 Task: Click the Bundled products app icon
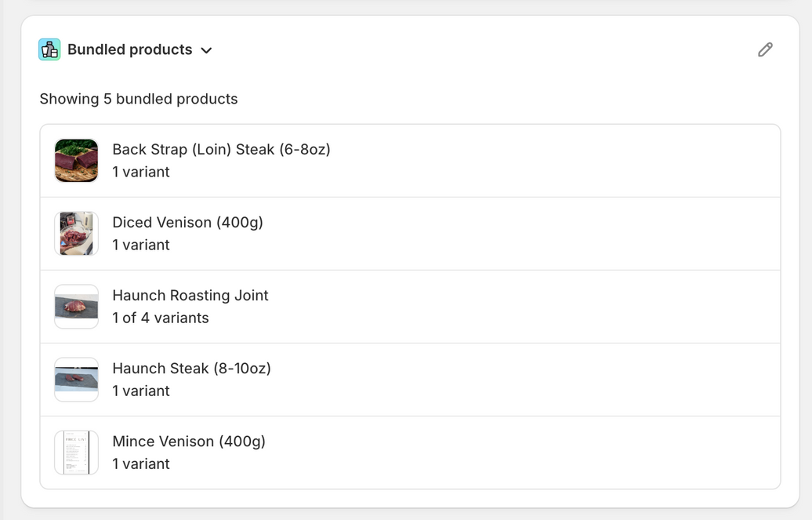click(x=49, y=49)
